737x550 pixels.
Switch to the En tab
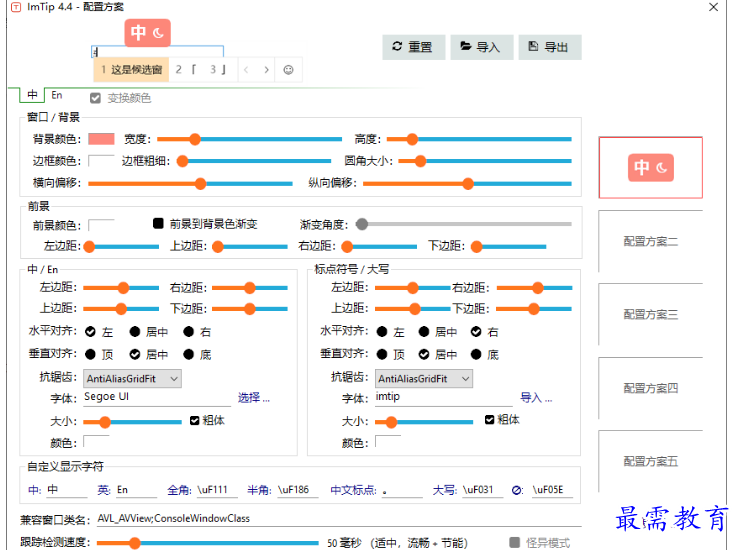(56, 95)
